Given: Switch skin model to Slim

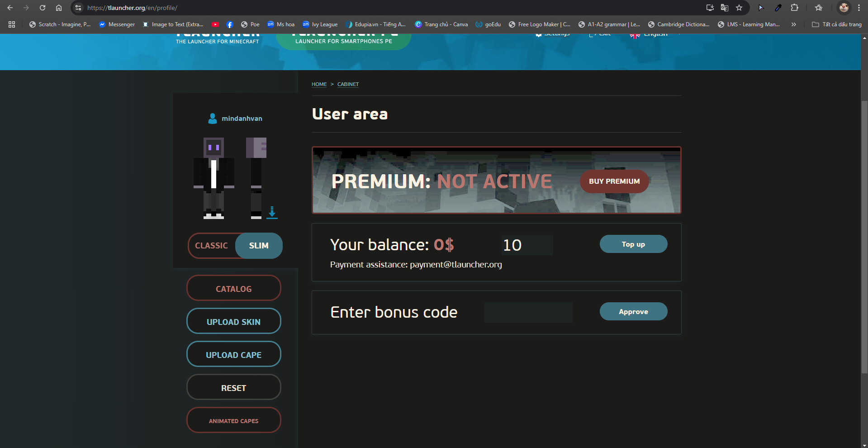Looking at the screenshot, I should coord(259,246).
